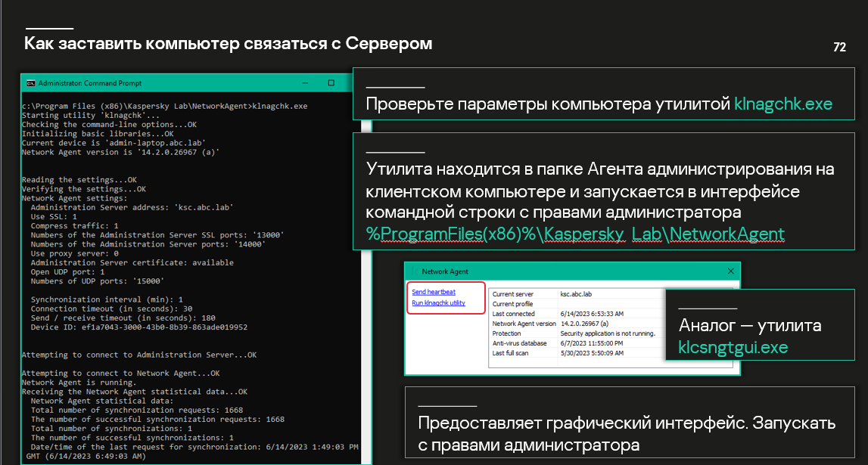This screenshot has width=868, height=465.
Task: Select the SSL ports '13000' line
Action: 157,235
